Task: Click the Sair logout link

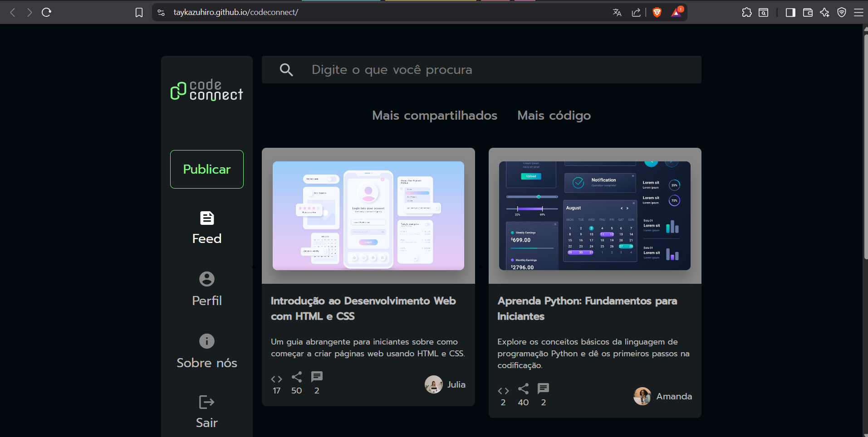Action: click(207, 422)
